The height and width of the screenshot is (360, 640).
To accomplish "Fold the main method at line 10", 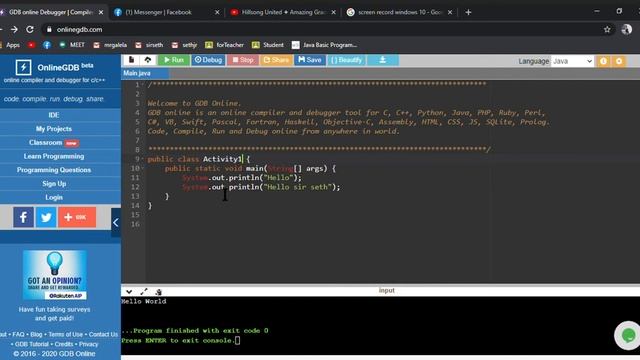I will [x=142, y=169].
